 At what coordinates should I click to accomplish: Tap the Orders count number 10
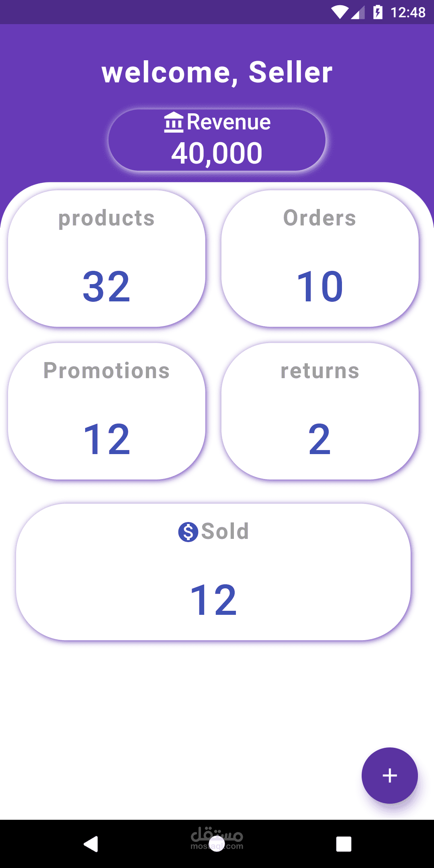coord(320,286)
